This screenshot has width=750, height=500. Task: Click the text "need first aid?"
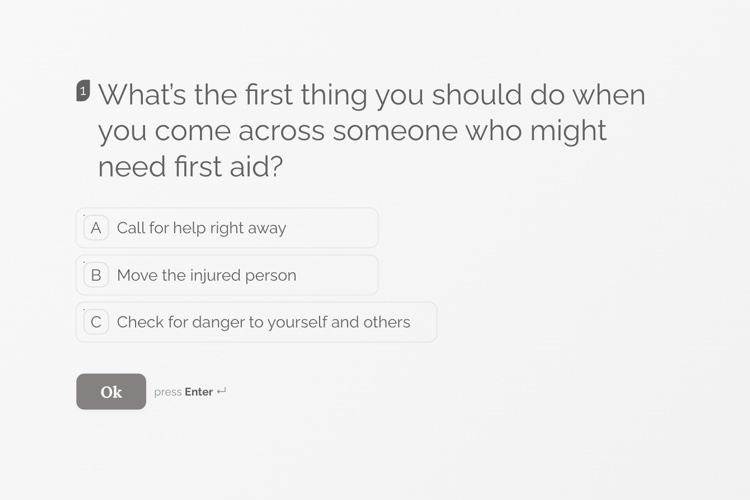[x=190, y=167]
